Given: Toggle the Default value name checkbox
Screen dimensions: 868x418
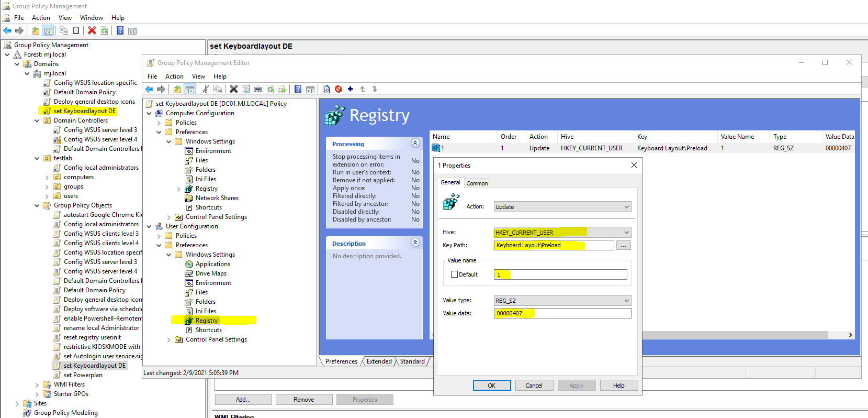Looking at the screenshot, I should (454, 274).
